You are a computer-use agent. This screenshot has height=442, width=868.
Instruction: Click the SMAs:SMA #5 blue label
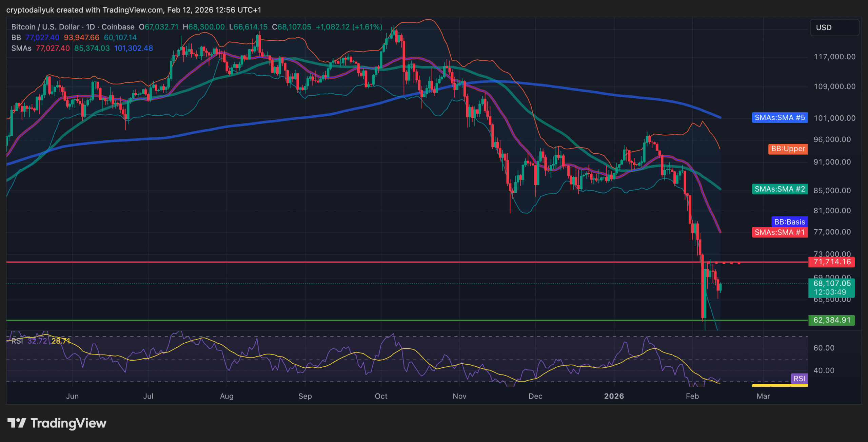[x=780, y=118]
